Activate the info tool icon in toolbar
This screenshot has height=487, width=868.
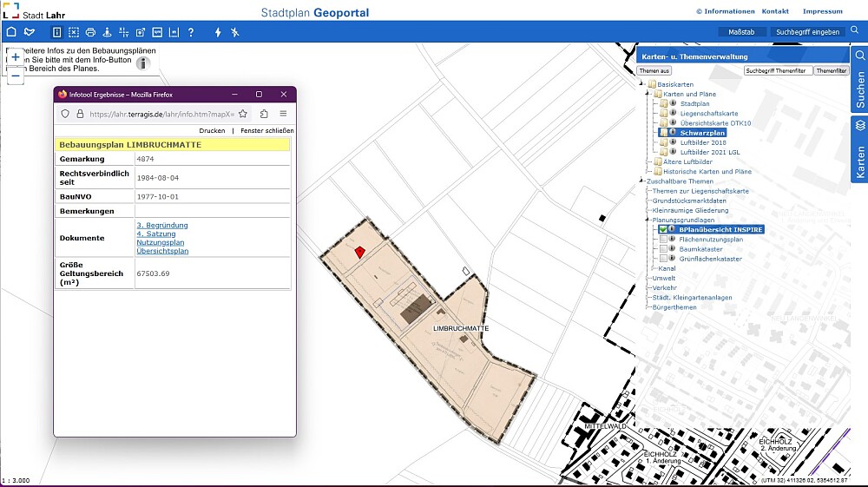pos(56,32)
